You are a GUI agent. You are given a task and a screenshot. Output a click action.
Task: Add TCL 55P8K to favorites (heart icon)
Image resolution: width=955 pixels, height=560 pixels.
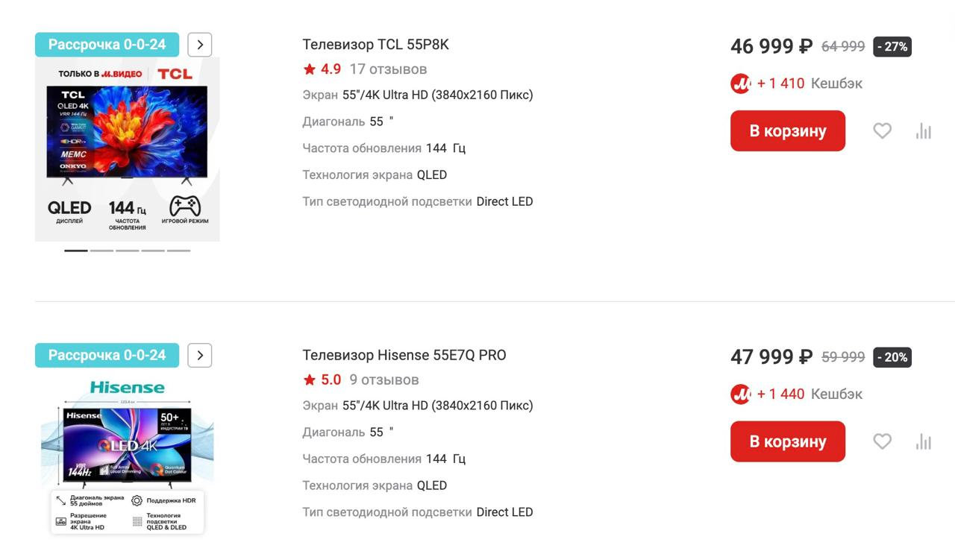[882, 131]
